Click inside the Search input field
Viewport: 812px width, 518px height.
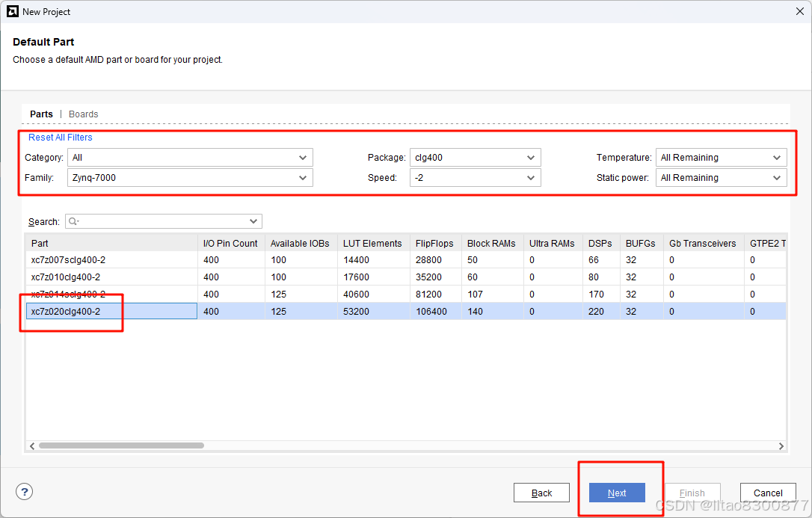coord(164,221)
